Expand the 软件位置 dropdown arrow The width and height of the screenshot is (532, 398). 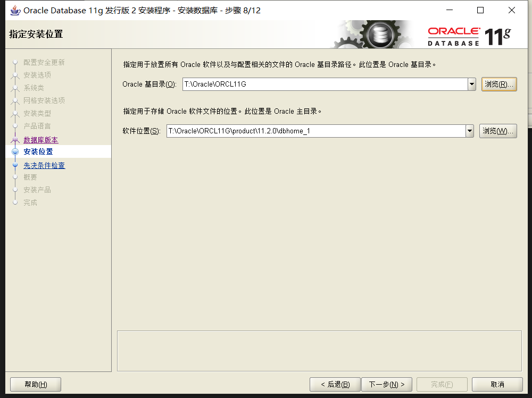click(x=469, y=131)
